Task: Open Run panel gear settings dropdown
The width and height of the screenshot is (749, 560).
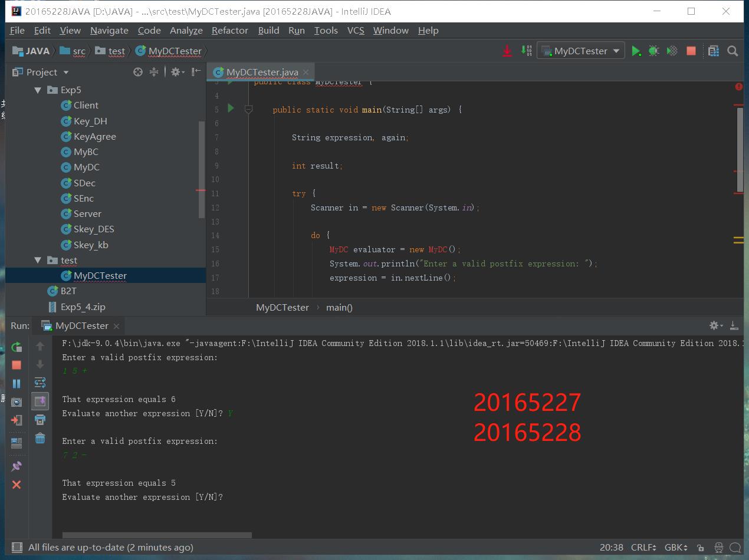Action: 715,325
